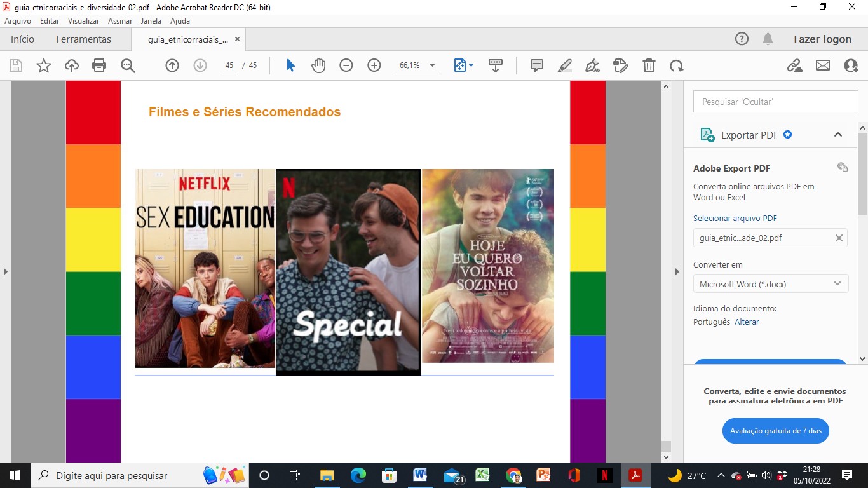This screenshot has height=488, width=868.
Task: Click Avaliação gratuita de 7 dias
Action: tap(776, 431)
